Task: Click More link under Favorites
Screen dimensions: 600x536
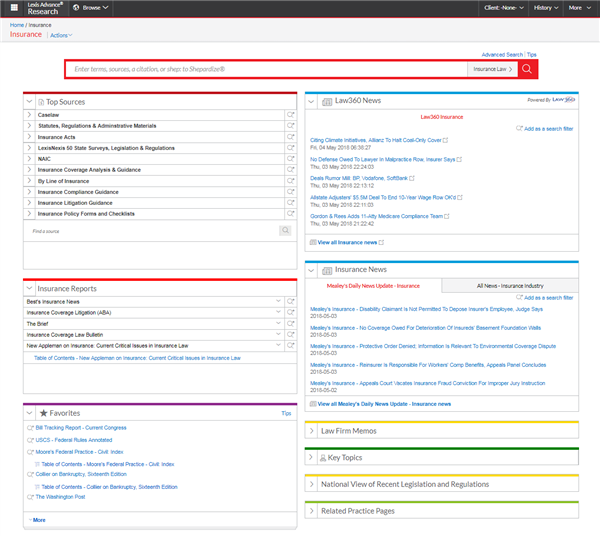Action: tap(39, 520)
